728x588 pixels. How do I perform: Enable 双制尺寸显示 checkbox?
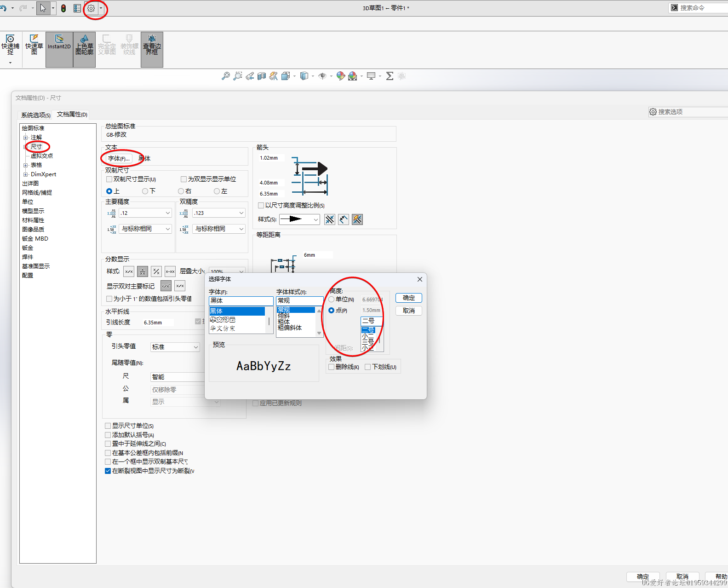pyautogui.click(x=109, y=179)
